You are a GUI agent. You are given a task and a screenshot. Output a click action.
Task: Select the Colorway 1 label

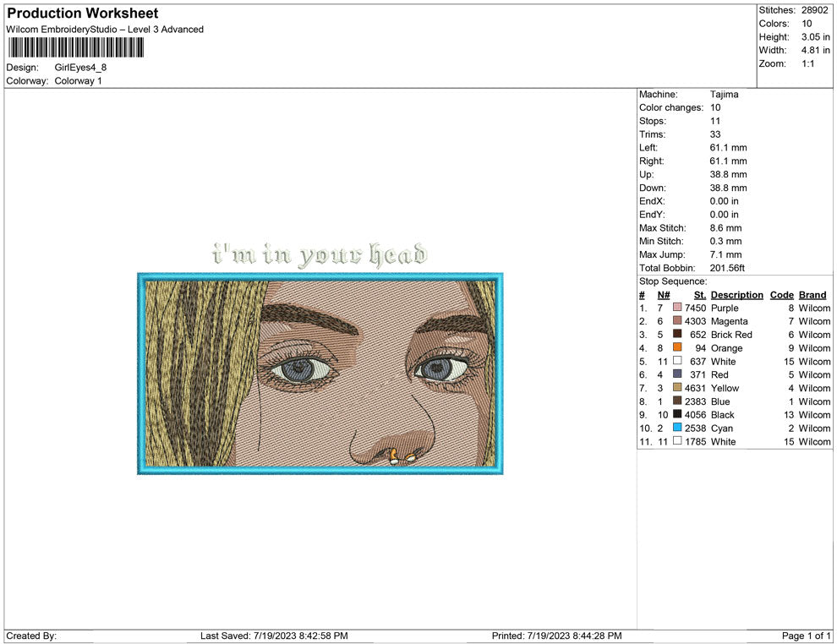[x=80, y=80]
